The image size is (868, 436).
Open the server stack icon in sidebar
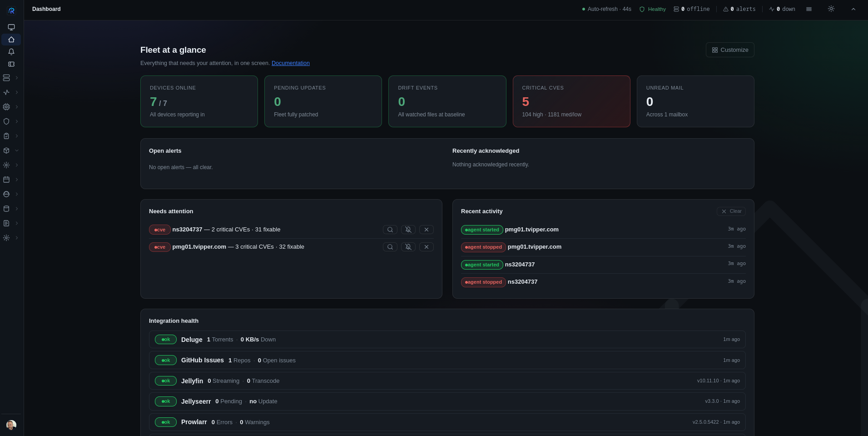6,78
